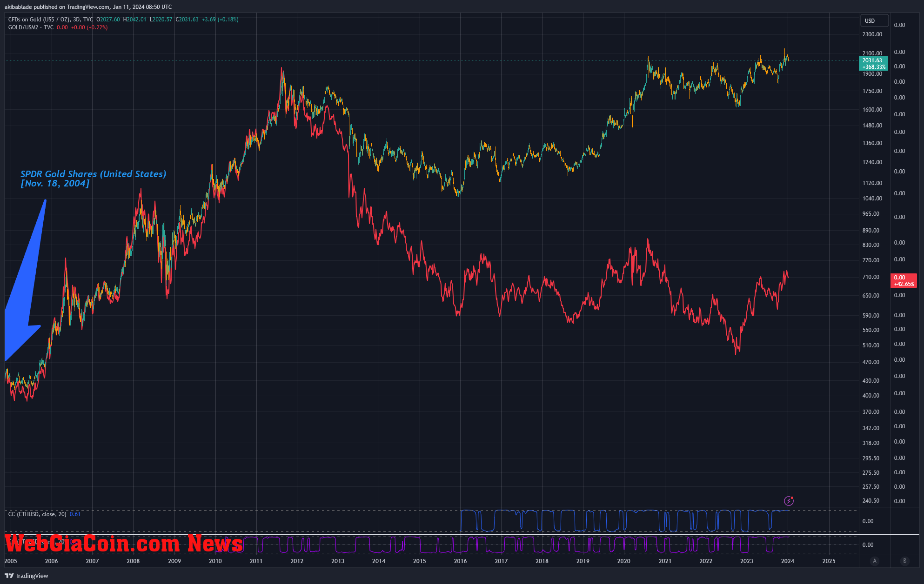Click the 2012 label on time axis
The height and width of the screenshot is (584, 924).
click(x=297, y=561)
